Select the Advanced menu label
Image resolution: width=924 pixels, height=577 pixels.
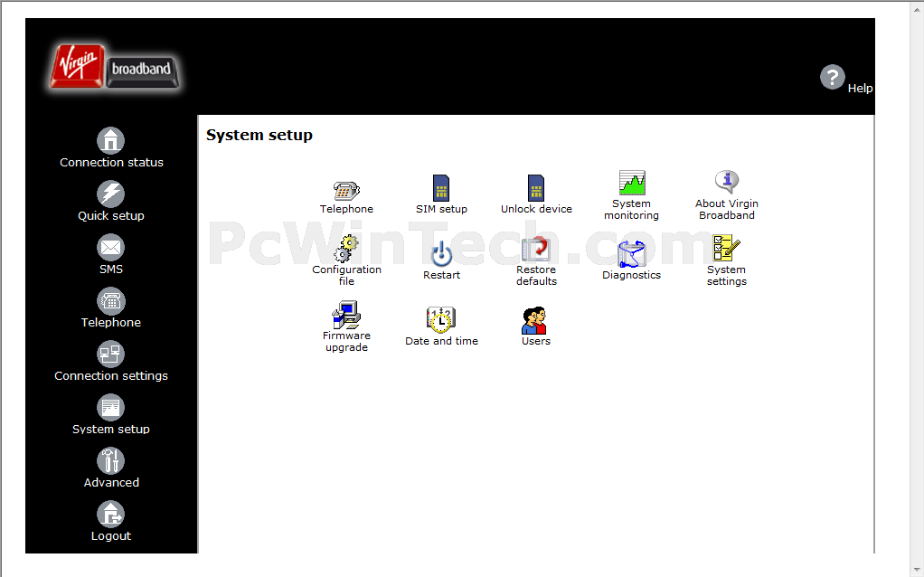click(x=111, y=483)
